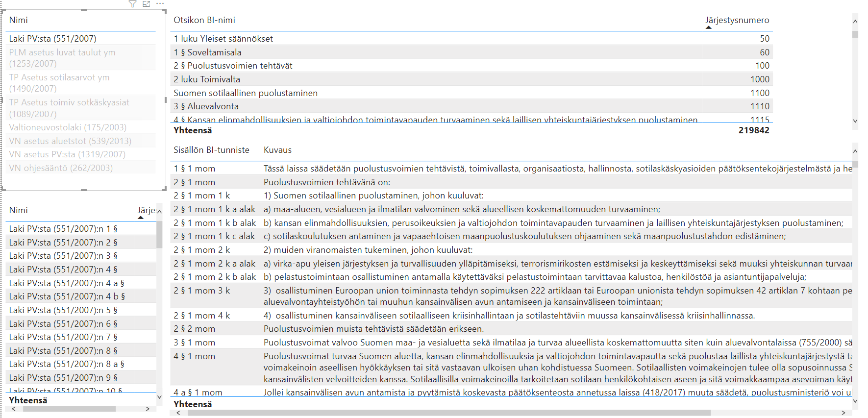Open the more options ellipsis on the slicer
This screenshot has width=868, height=418.
(160, 4)
